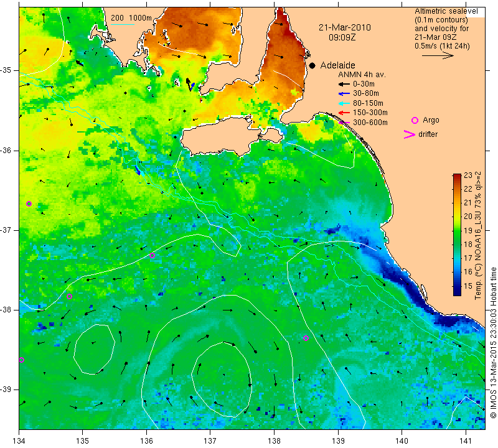The height and width of the screenshot is (448, 498).
Task: Click the -35 latitude axis label
Action: [x=6, y=70]
